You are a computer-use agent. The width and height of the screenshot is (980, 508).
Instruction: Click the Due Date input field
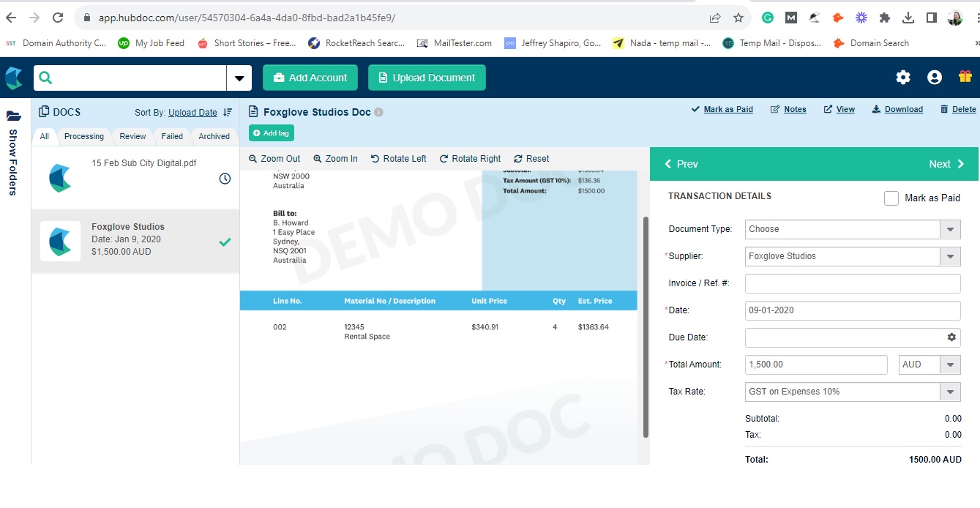(853, 337)
